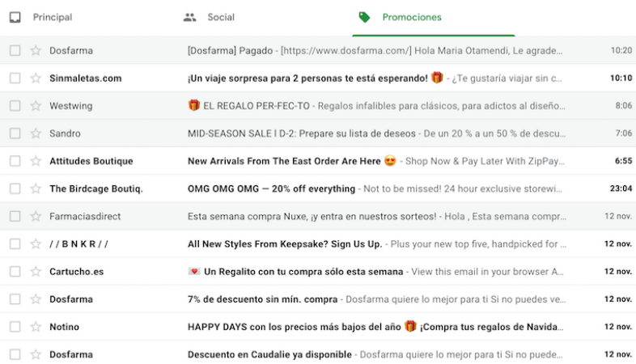
Task: Select the Westwing email checkbox
Action: [15, 106]
